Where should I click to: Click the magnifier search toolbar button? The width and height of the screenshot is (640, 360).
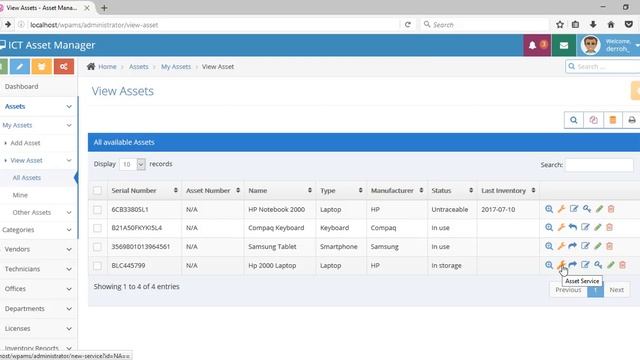[573, 120]
